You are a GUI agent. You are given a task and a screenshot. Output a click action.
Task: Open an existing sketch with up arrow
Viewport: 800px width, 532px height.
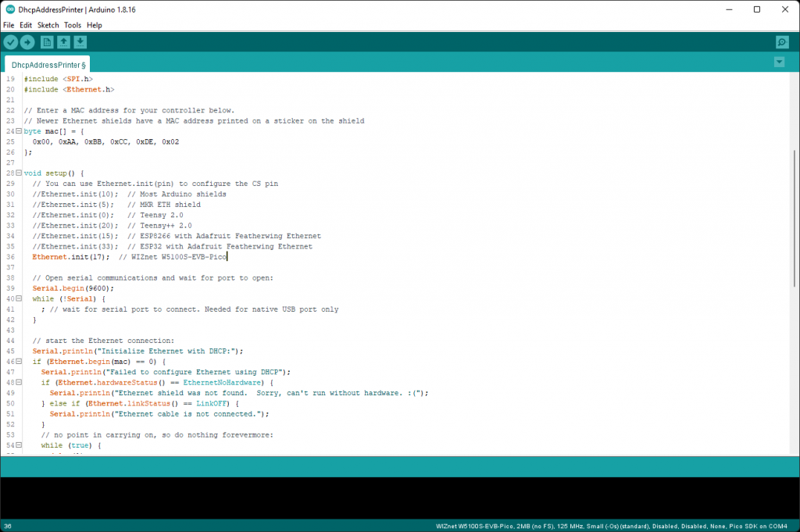(x=63, y=42)
